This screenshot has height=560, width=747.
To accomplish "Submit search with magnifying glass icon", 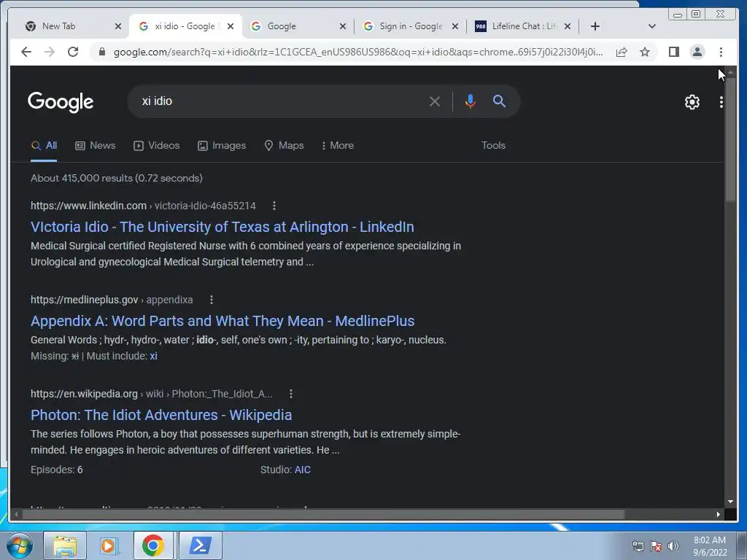I will tap(499, 101).
